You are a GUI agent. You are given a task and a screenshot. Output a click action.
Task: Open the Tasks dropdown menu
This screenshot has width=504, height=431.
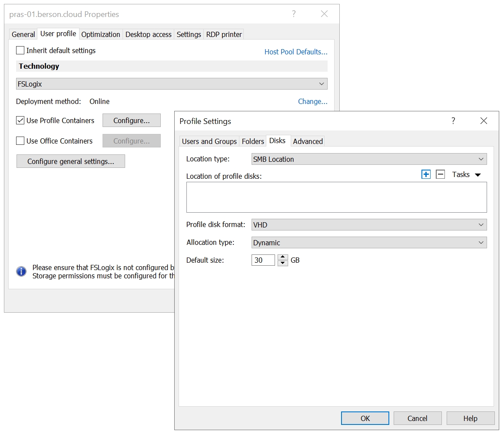coord(466,174)
